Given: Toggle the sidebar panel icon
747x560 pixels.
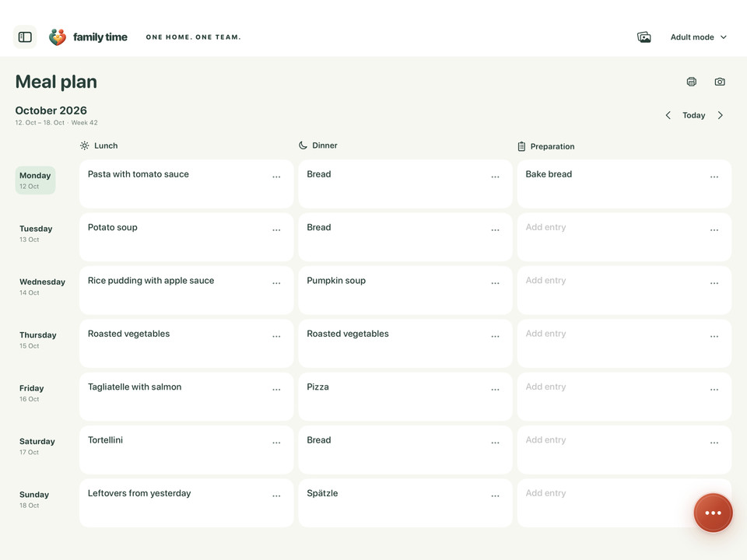Looking at the screenshot, I should pyautogui.click(x=25, y=37).
